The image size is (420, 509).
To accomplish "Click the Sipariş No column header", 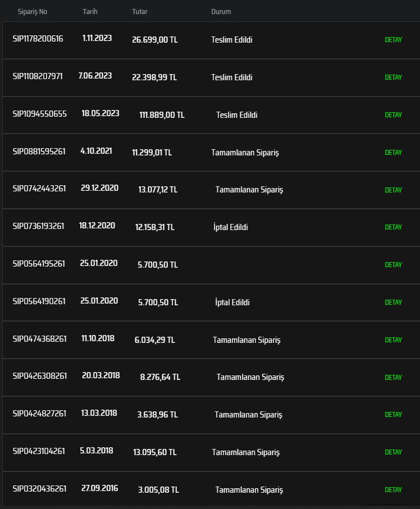I will pos(33,12).
